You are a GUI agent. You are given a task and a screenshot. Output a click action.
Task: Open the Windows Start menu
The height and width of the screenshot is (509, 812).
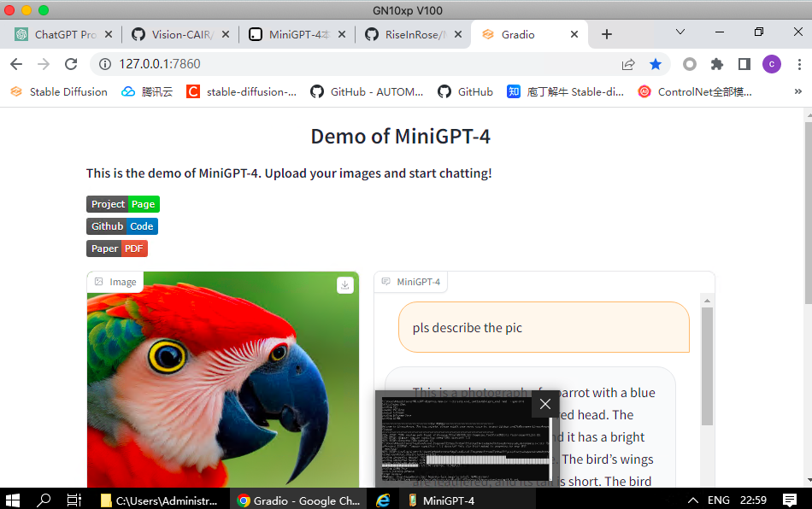(13, 500)
